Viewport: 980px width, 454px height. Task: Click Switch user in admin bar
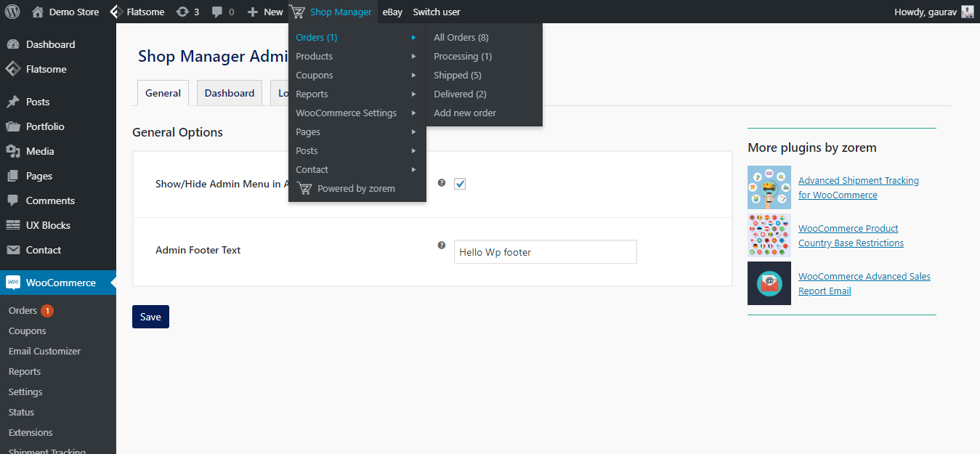437,12
